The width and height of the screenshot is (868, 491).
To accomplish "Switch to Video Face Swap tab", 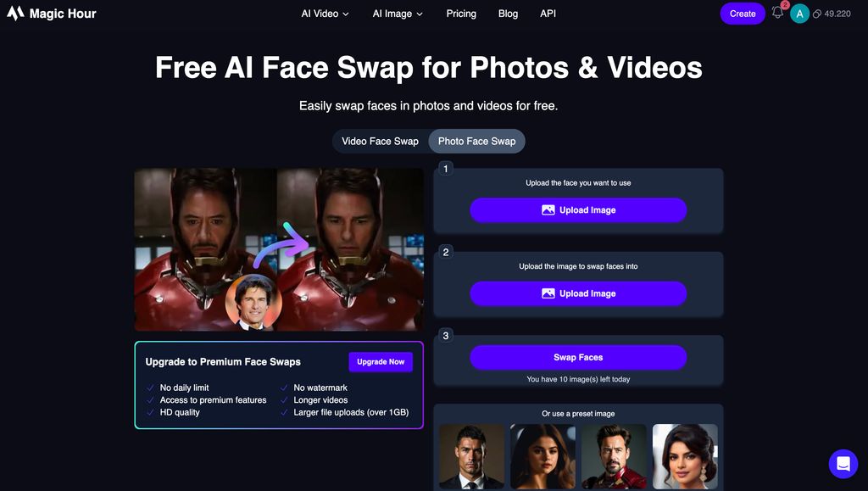I will (x=381, y=141).
